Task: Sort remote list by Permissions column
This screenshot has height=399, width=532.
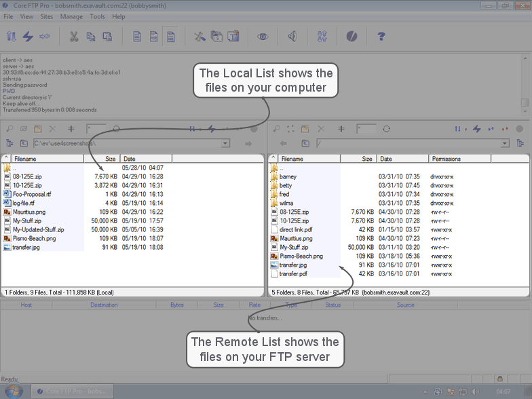Action: point(460,159)
